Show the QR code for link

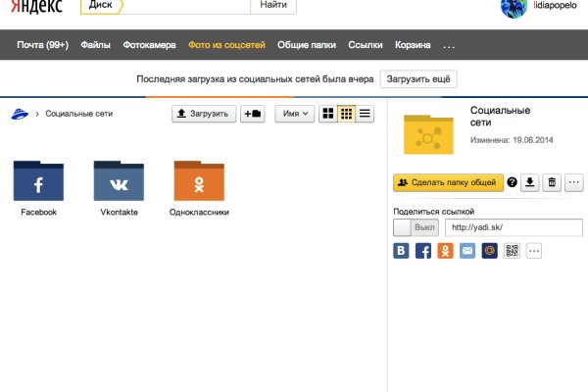pyautogui.click(x=512, y=251)
